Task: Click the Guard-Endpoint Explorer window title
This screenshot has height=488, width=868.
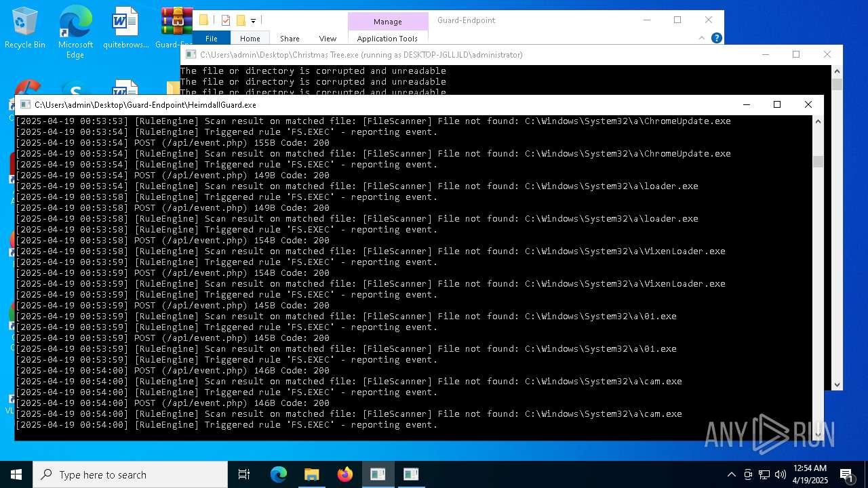Action: coord(467,20)
